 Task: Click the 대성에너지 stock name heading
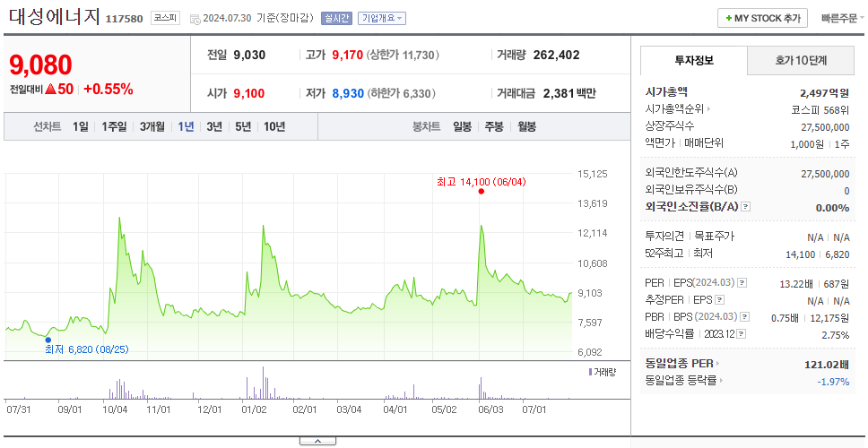click(x=54, y=17)
